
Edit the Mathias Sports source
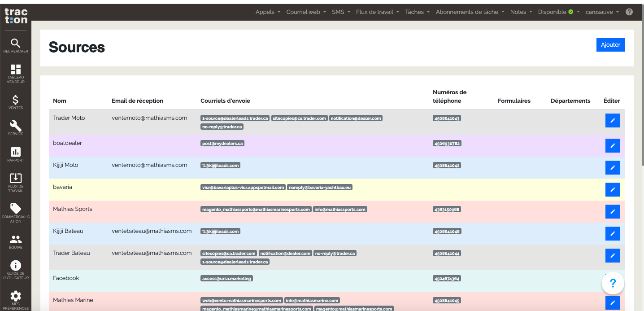coord(613,212)
